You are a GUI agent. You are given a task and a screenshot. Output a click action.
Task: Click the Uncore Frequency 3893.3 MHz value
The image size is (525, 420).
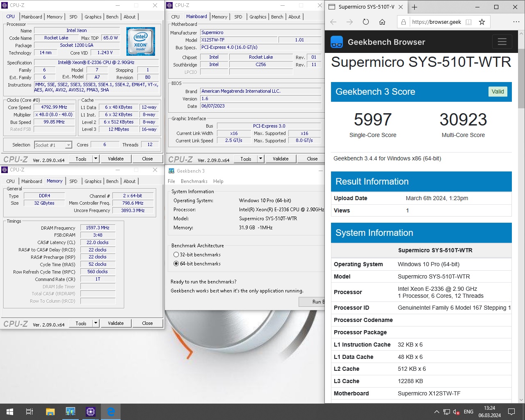pyautogui.click(x=133, y=210)
